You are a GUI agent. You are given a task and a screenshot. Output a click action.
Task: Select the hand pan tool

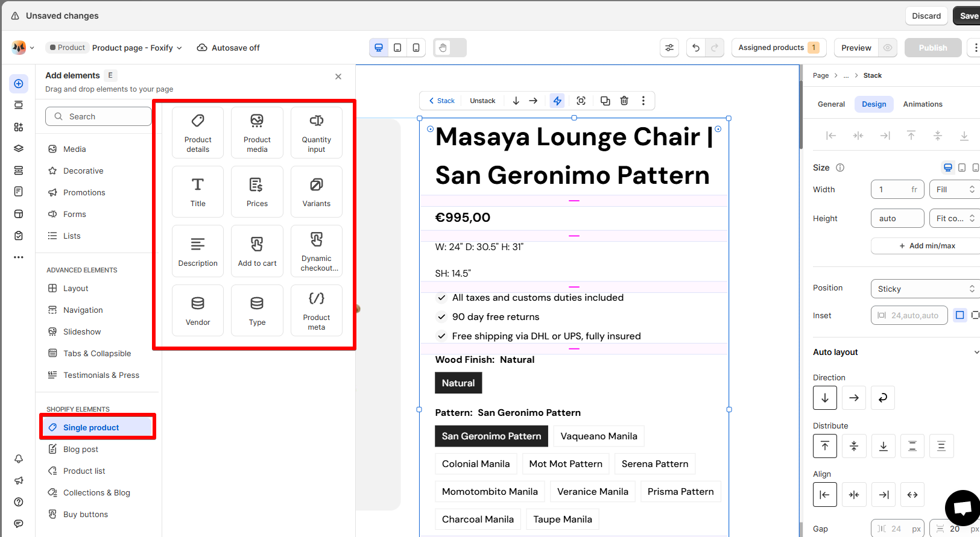tap(443, 48)
